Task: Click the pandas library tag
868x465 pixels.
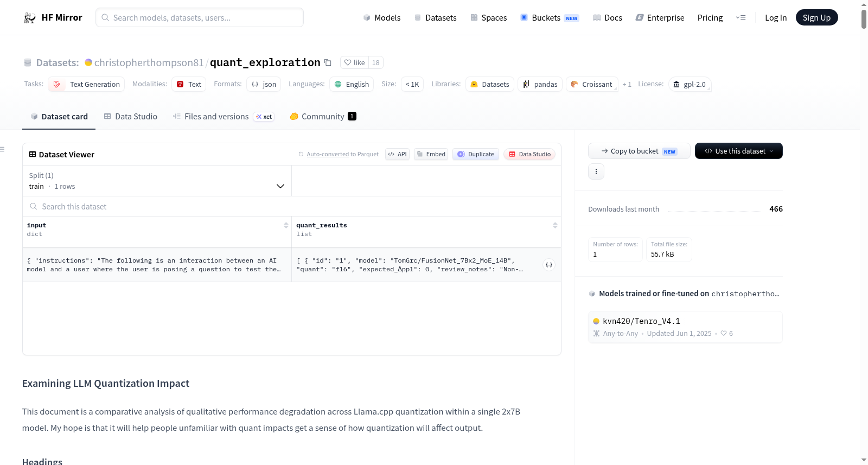Action: (x=540, y=84)
